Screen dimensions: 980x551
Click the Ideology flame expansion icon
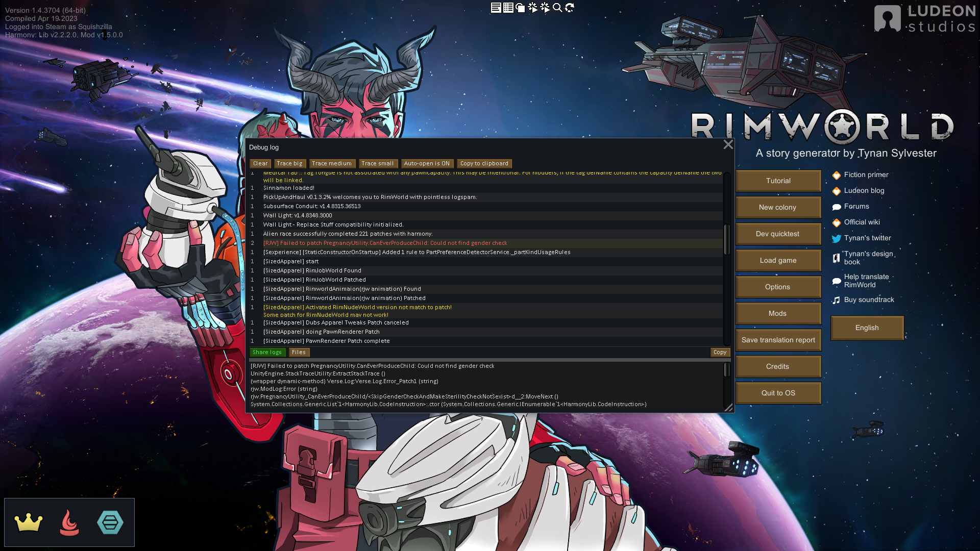(69, 522)
